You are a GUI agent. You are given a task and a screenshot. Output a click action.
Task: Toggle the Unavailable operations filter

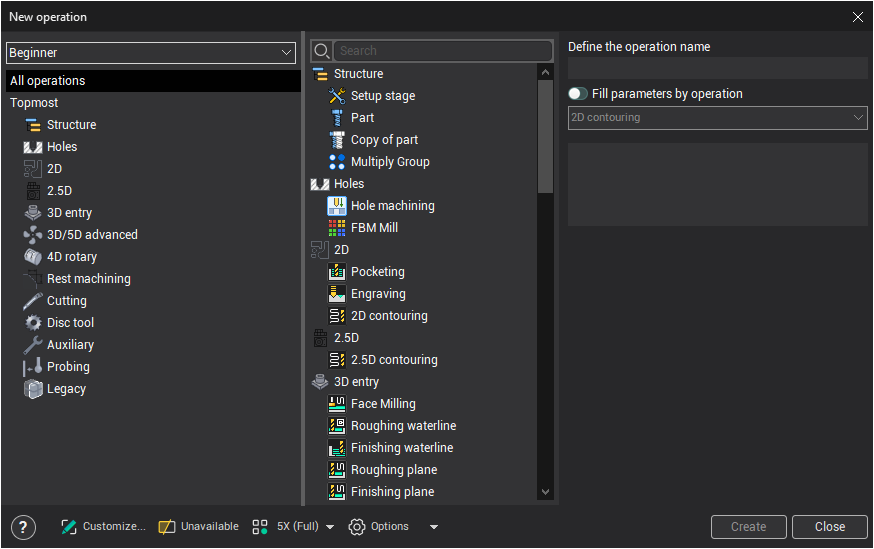point(198,527)
